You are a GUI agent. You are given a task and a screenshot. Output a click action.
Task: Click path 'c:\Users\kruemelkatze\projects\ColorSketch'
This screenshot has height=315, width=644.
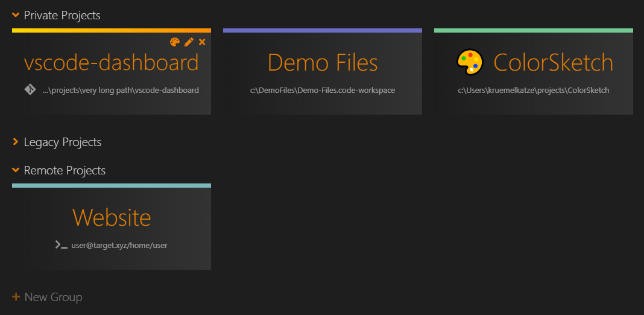coord(534,90)
